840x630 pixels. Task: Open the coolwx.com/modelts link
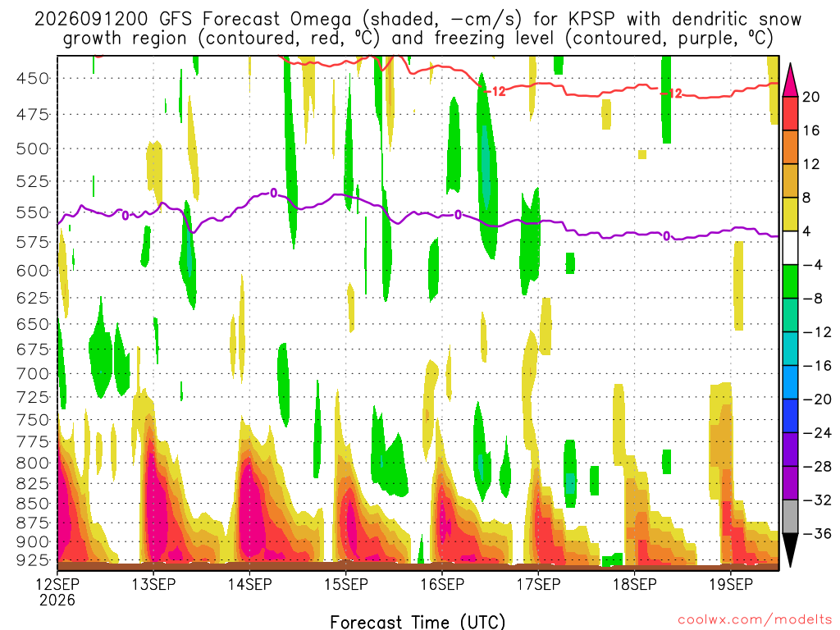coord(755,620)
